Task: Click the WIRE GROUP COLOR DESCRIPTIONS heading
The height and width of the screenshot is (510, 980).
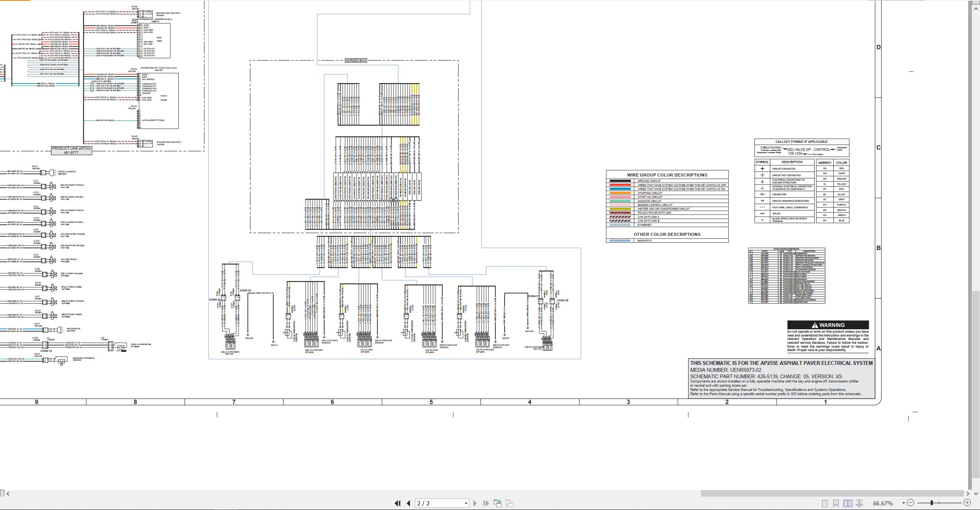Action: (x=667, y=175)
